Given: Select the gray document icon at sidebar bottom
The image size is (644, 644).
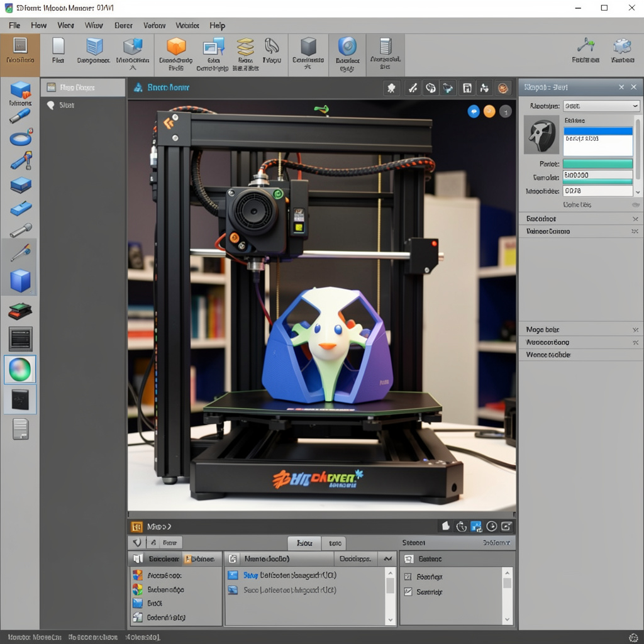Looking at the screenshot, I should 21,429.
